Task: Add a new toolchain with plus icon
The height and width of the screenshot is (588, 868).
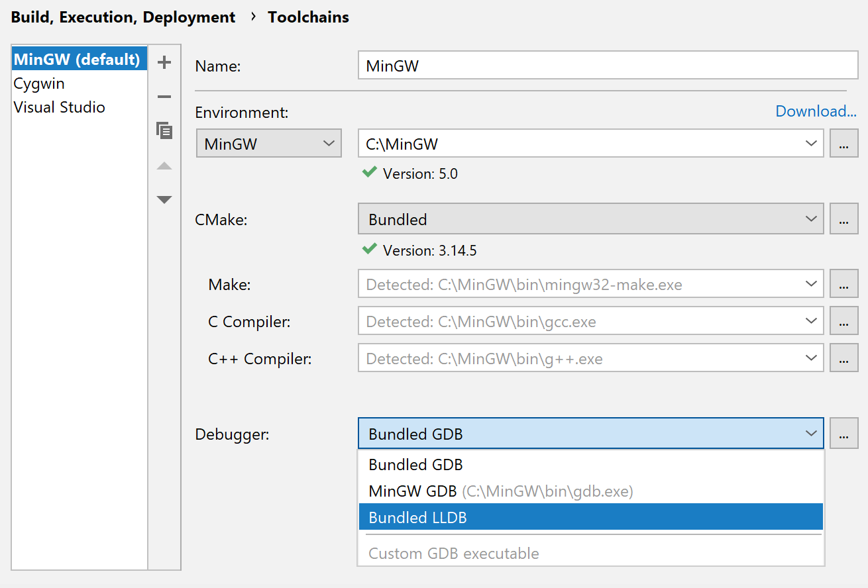Action: point(164,63)
